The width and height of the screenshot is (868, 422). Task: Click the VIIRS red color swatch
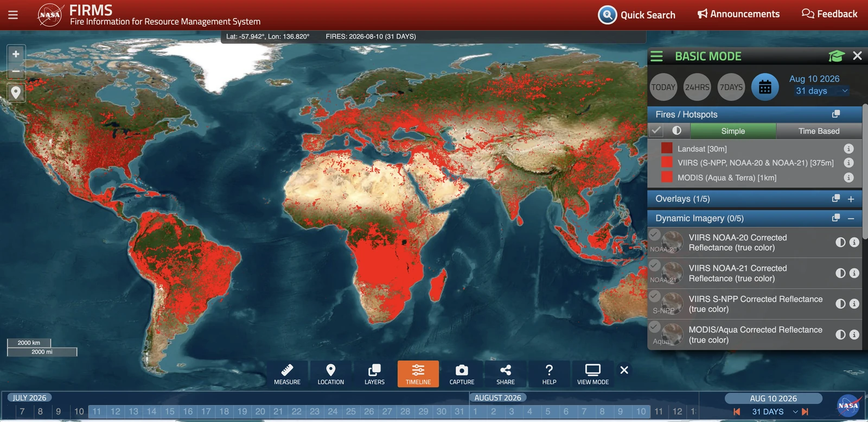click(x=667, y=162)
